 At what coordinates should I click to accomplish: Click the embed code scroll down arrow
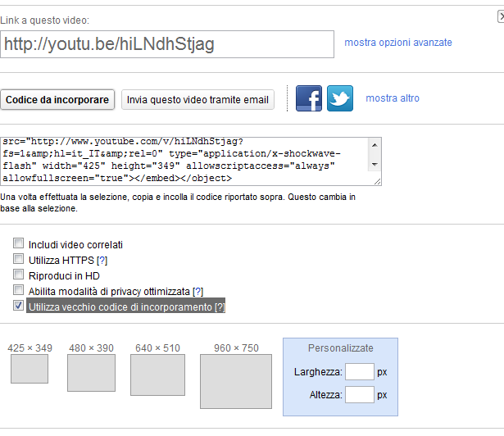(x=375, y=164)
